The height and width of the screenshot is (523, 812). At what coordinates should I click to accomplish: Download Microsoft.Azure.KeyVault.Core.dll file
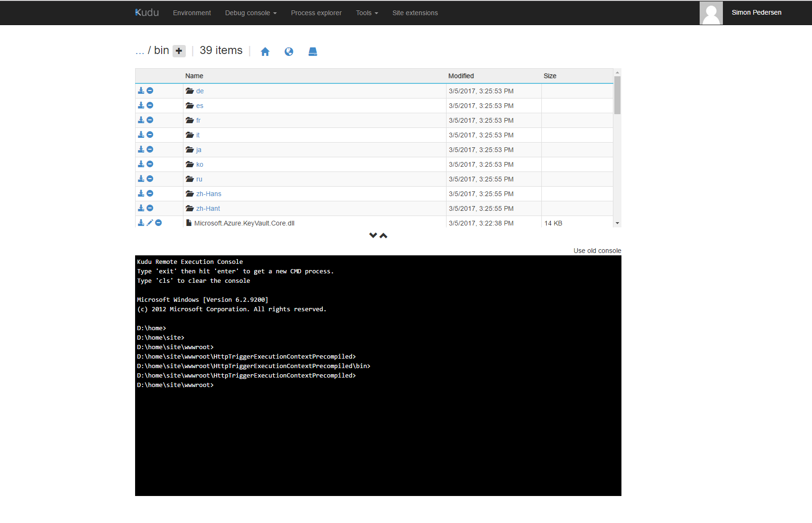141,223
